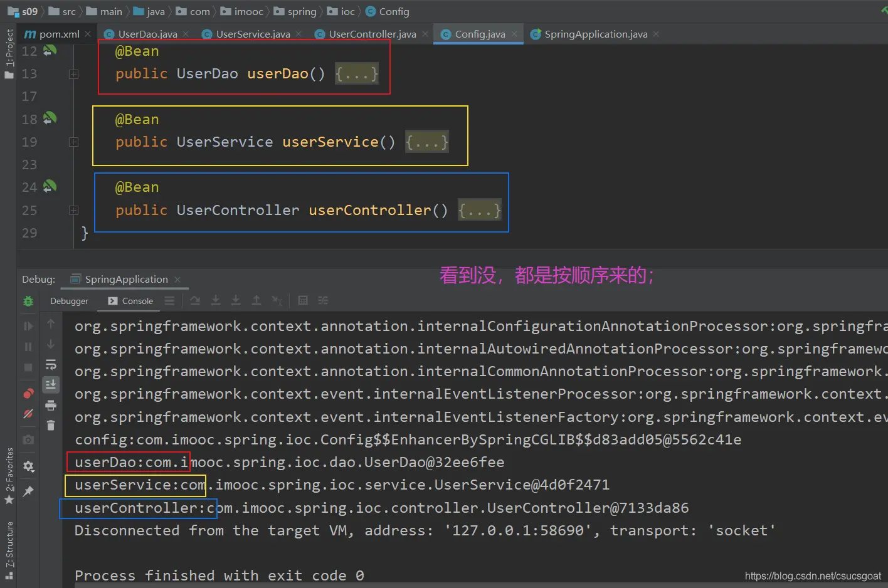Open the csucsgoat blog URL link

[x=812, y=575]
